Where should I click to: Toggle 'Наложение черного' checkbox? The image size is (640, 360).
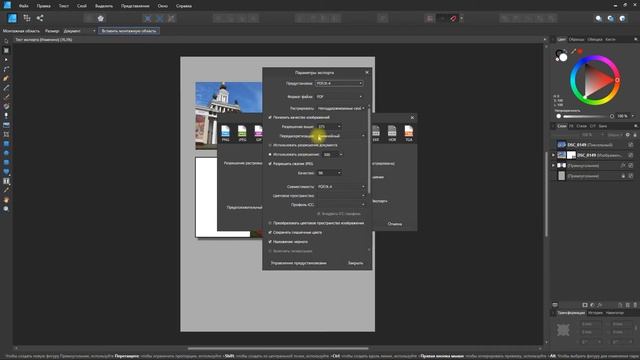[x=270, y=242]
